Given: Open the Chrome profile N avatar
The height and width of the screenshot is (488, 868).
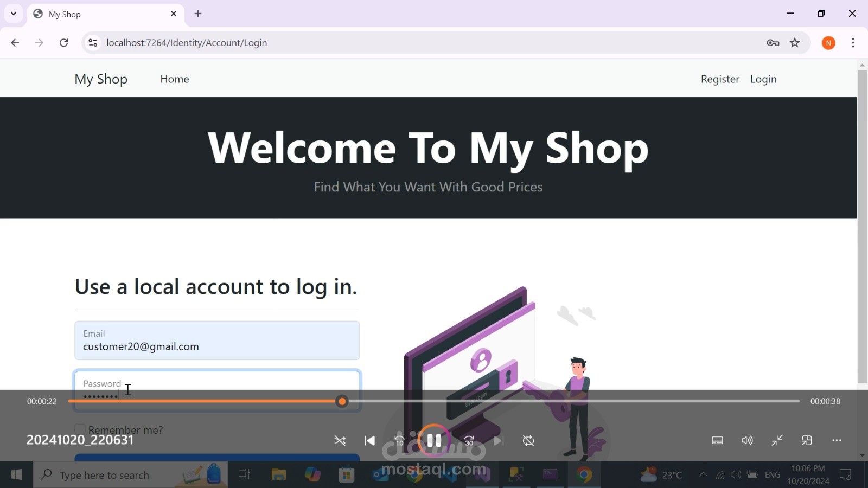Looking at the screenshot, I should (x=828, y=43).
